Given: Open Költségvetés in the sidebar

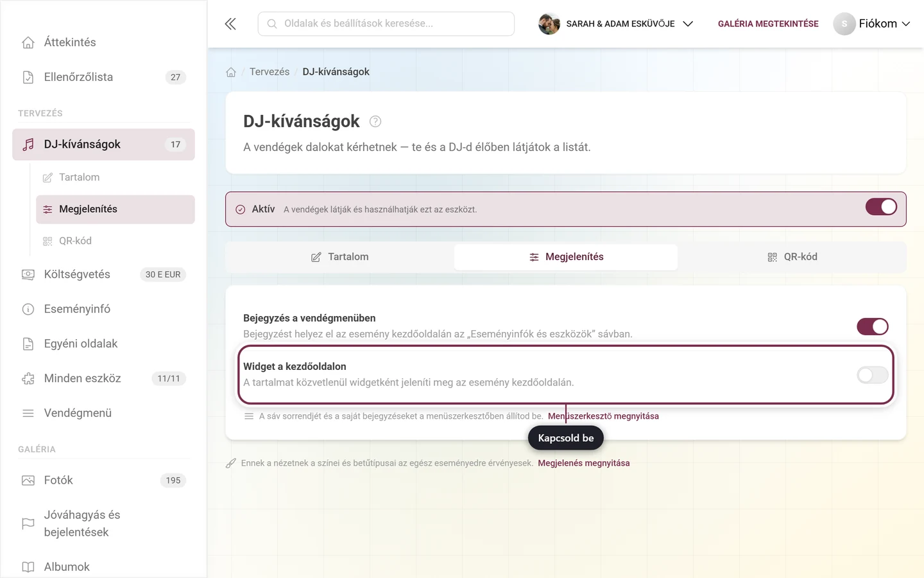Looking at the screenshot, I should pyautogui.click(x=103, y=274).
